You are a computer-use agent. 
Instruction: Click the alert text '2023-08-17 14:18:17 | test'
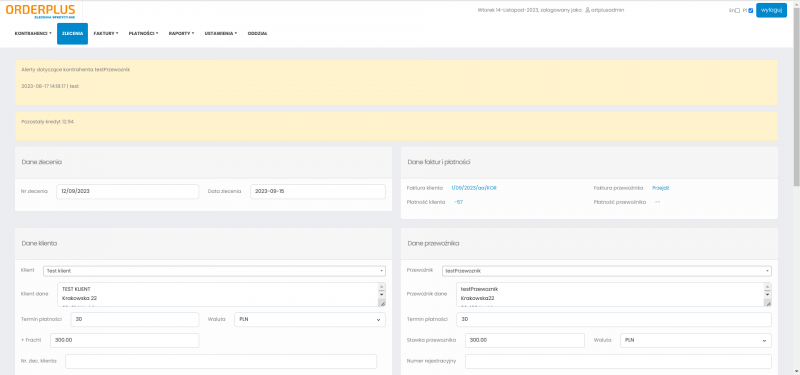point(50,86)
